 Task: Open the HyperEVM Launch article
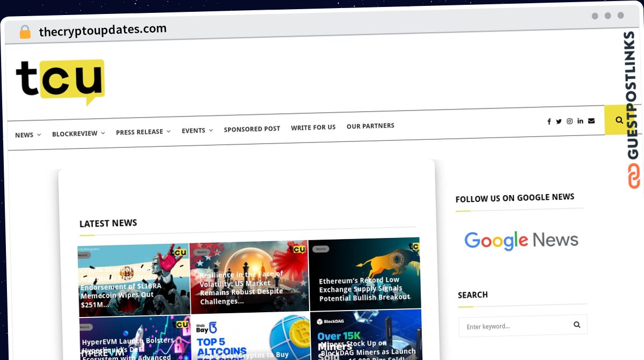pos(135,339)
